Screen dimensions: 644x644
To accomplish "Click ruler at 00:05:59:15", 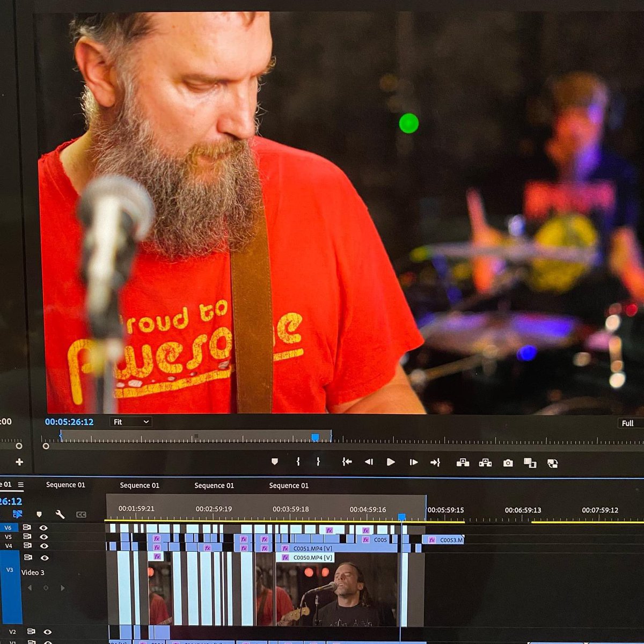I will point(445,510).
